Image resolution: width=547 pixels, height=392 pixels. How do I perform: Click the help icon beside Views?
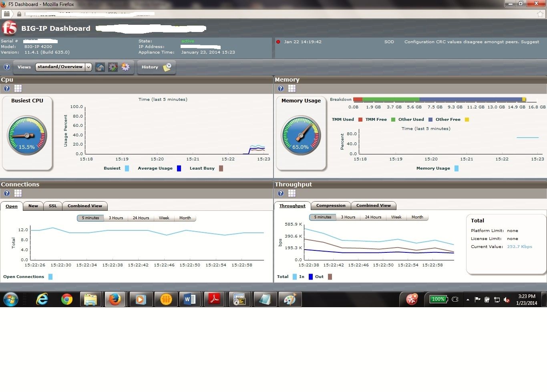(x=7, y=67)
